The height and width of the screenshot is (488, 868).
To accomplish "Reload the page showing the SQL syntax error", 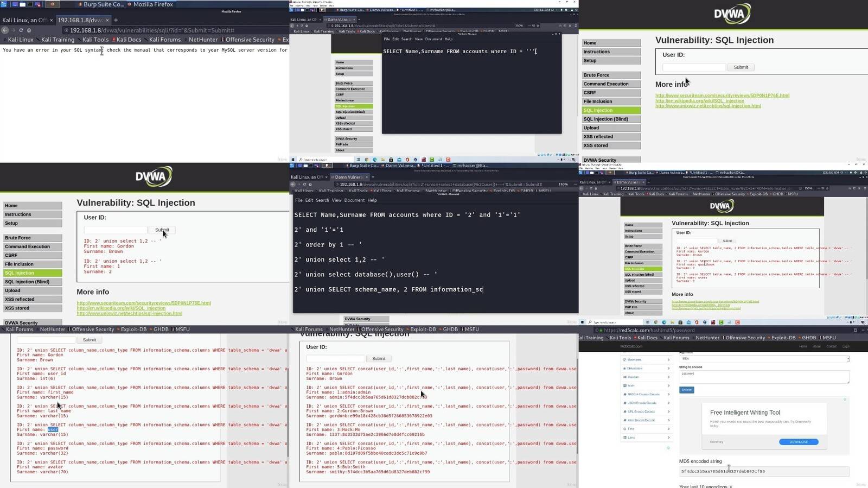I will 21,30.
